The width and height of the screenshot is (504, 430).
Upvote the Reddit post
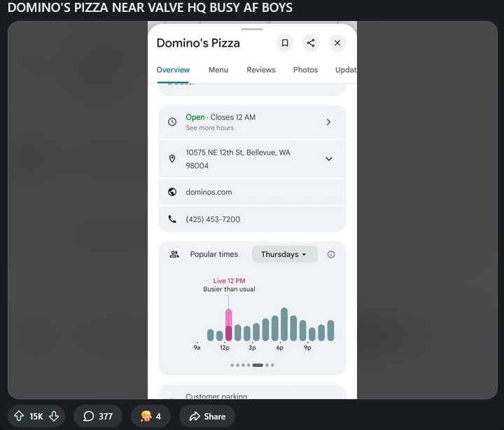click(19, 416)
